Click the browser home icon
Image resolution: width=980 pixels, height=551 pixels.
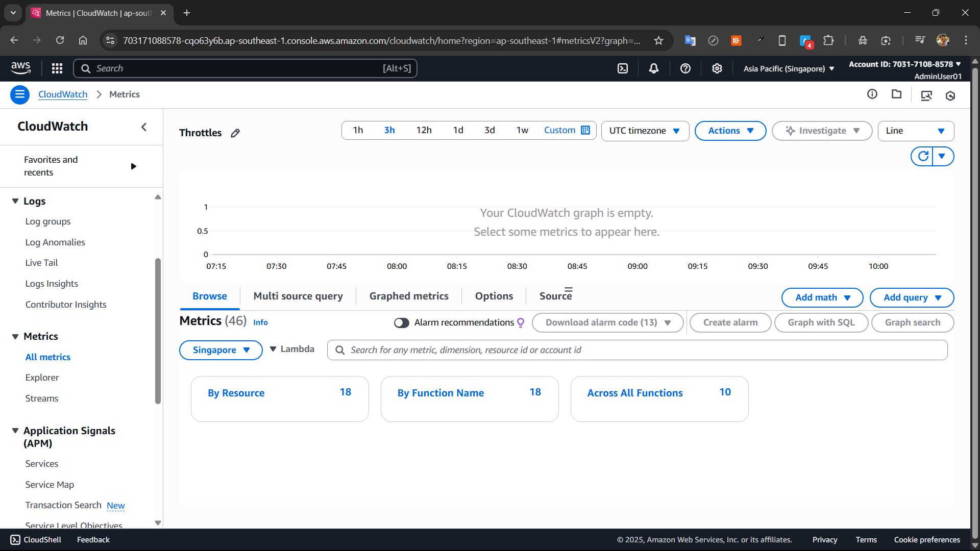[x=83, y=40]
